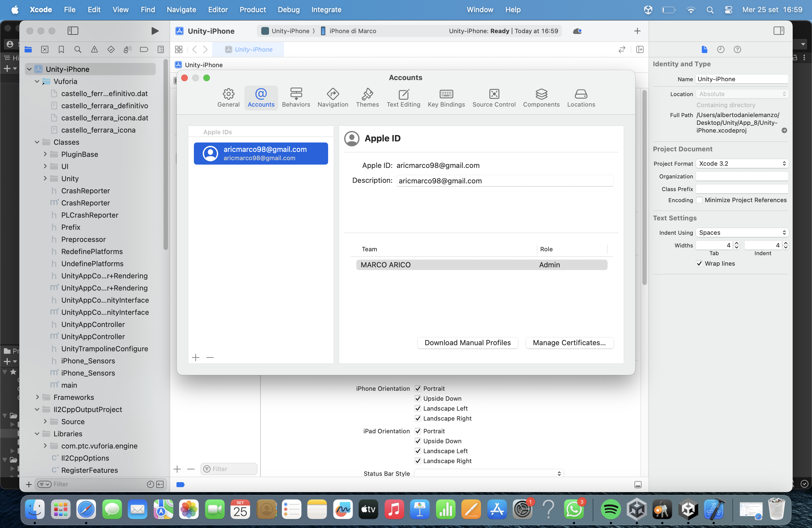Add a new Apple ID with plus button
The height and width of the screenshot is (528, 812).
pos(196,357)
